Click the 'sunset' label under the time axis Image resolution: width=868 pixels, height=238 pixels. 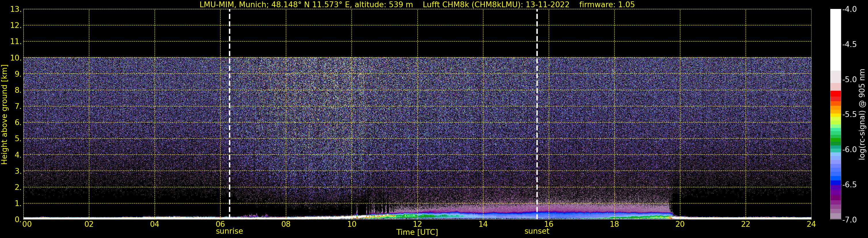pos(537,231)
